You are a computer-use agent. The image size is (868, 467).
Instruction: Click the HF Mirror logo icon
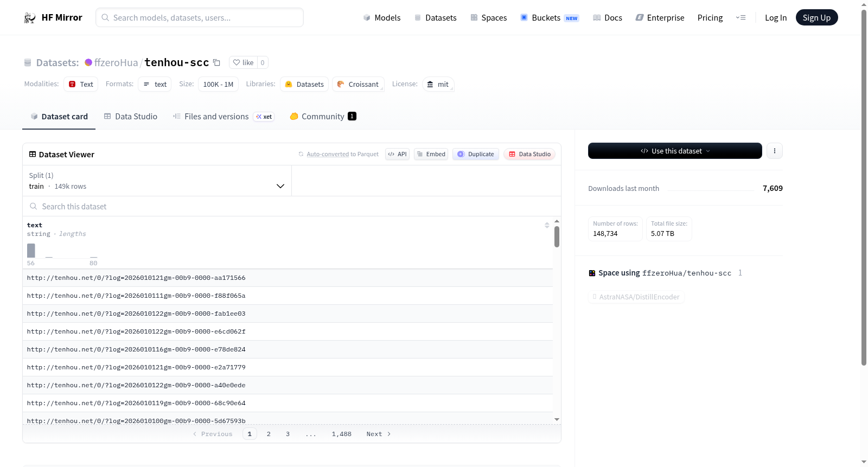coord(30,18)
